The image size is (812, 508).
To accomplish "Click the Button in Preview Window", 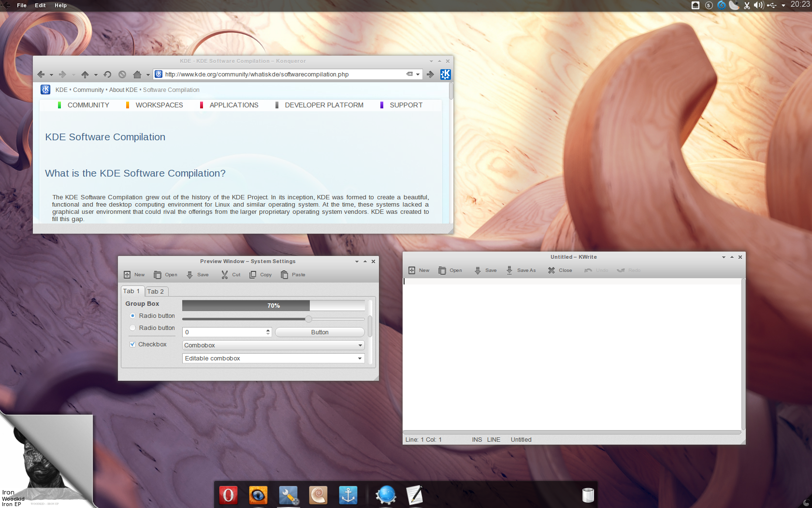I will [319, 332].
